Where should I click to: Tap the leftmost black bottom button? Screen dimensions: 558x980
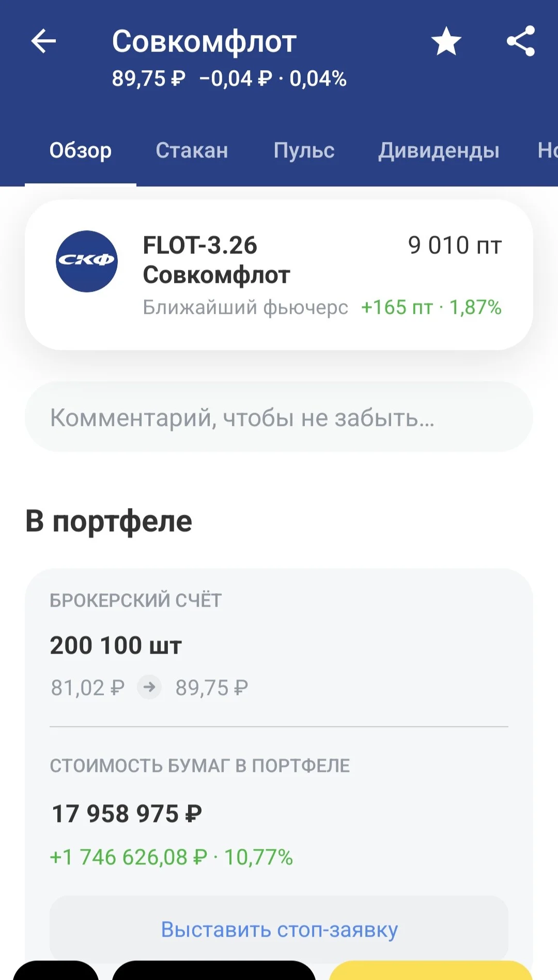[56, 971]
